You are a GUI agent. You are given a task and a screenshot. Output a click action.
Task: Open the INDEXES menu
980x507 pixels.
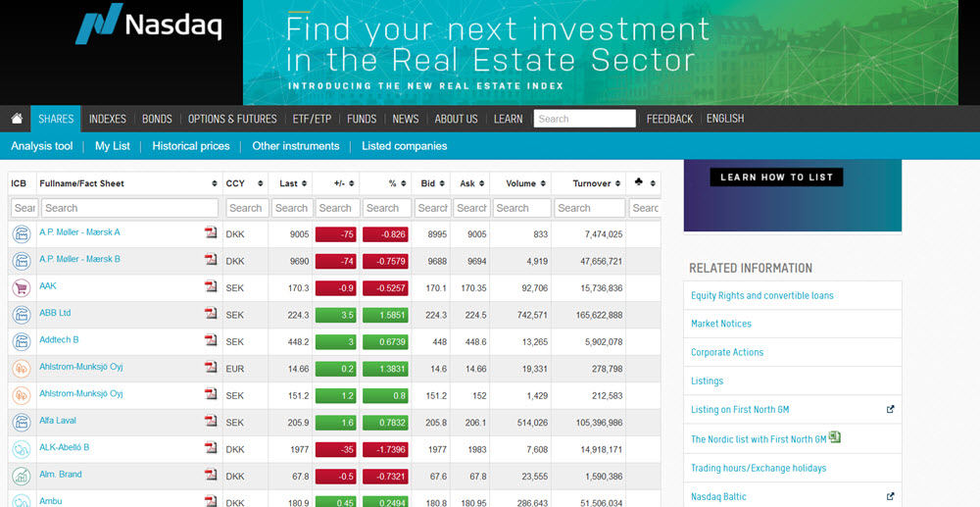coord(108,119)
